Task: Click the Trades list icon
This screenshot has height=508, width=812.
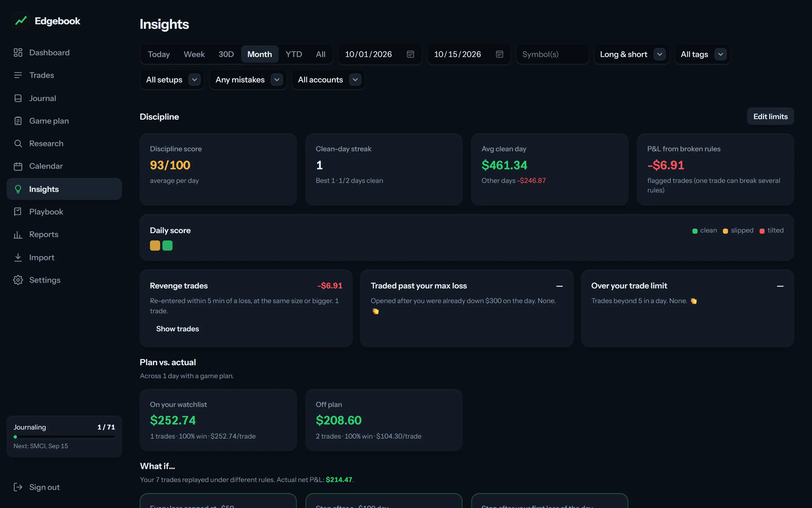Action: tap(18, 75)
